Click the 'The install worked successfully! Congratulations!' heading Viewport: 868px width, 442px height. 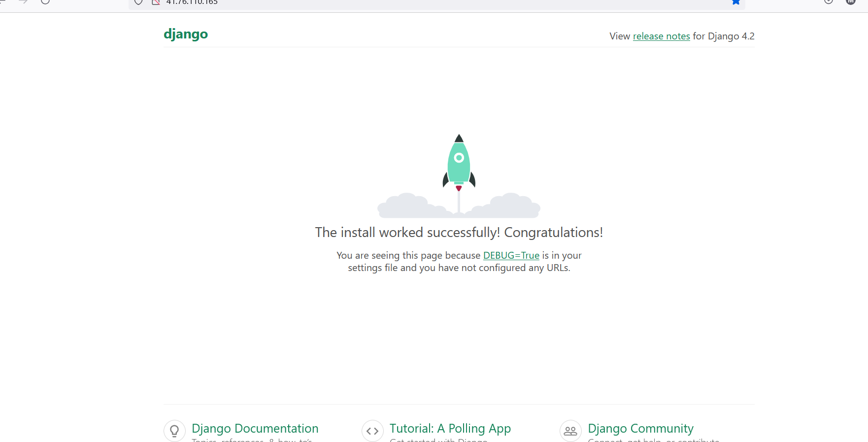pyautogui.click(x=459, y=232)
